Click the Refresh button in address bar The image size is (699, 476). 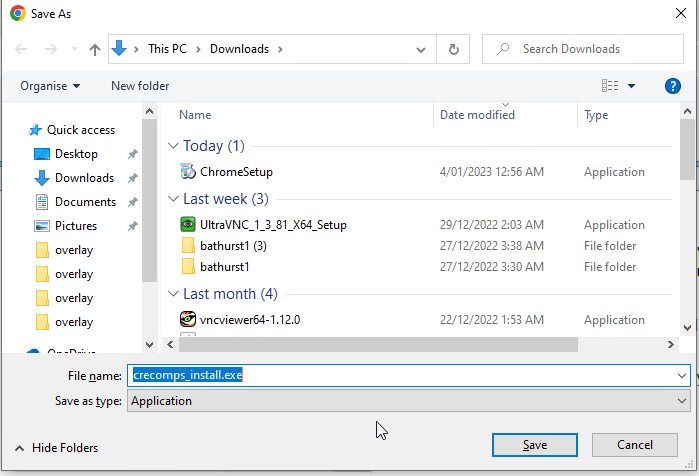pyautogui.click(x=454, y=49)
